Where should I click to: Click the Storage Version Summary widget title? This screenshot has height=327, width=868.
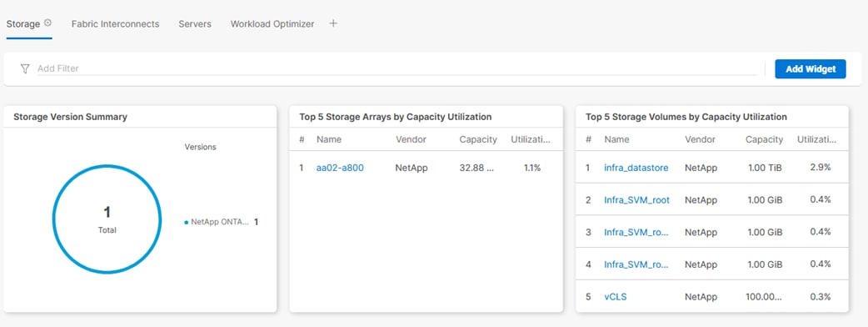pos(70,117)
